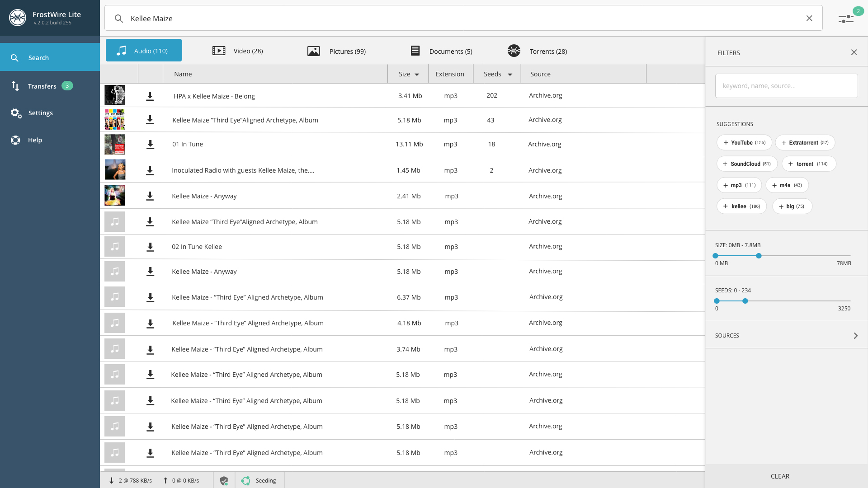Click the Inoculated Radio result name
The width and height of the screenshot is (868, 488).
(x=243, y=170)
